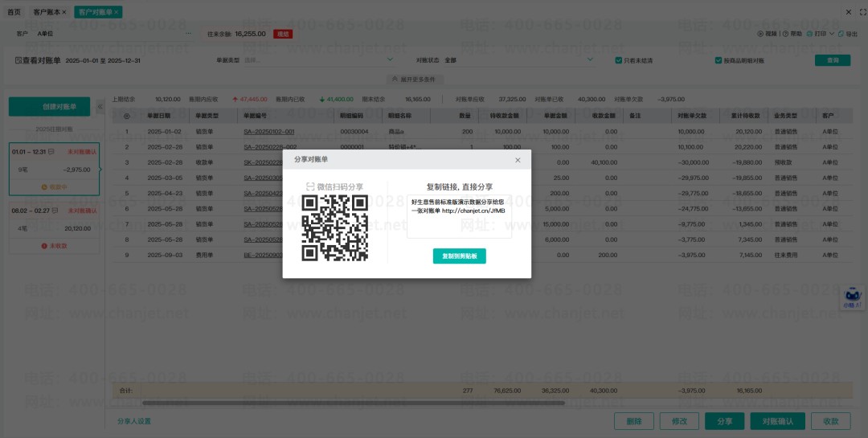
Task: Open document link SA-20250102-001
Action: (269, 132)
